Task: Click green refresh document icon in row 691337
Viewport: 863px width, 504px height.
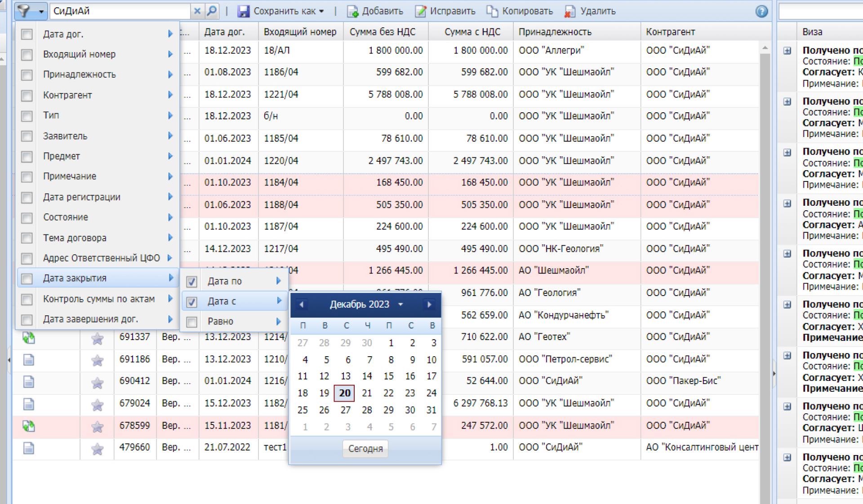Action: (x=29, y=338)
